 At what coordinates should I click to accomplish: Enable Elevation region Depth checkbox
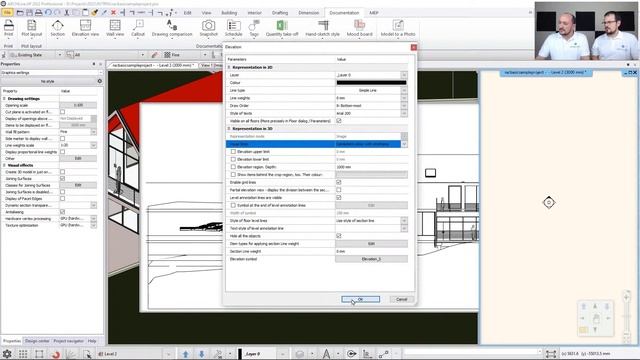233,167
